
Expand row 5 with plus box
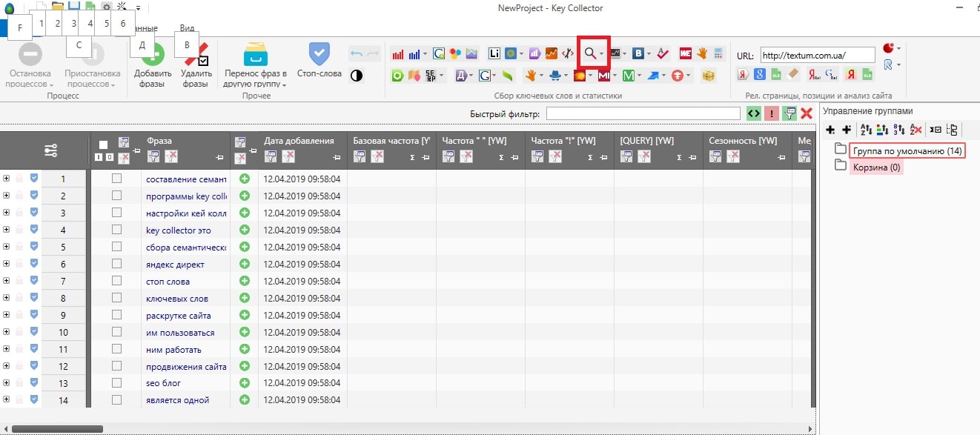point(7,247)
